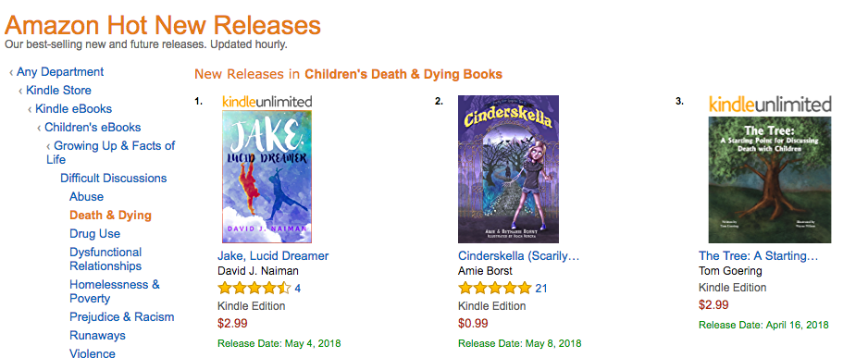
Task: Select the Drug Use subcategory
Action: click(x=94, y=233)
